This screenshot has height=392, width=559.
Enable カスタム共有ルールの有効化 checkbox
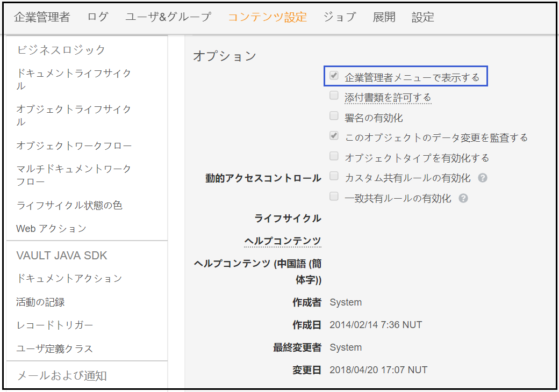[x=334, y=177]
